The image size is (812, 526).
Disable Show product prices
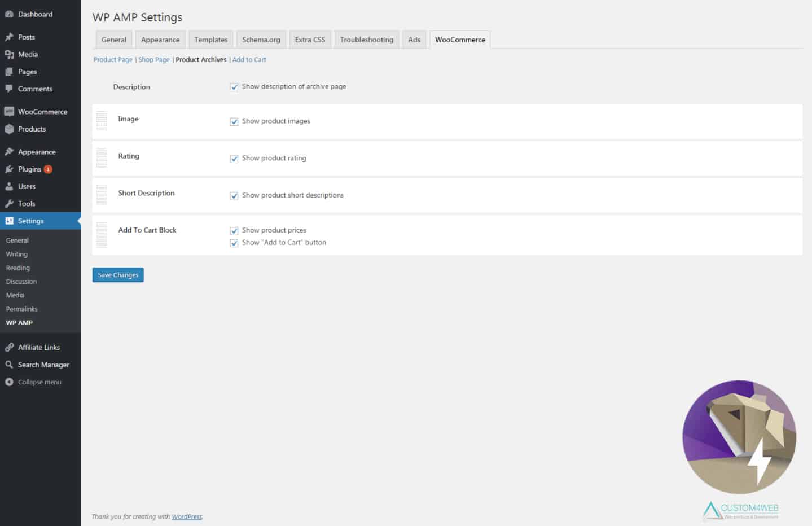(234, 231)
